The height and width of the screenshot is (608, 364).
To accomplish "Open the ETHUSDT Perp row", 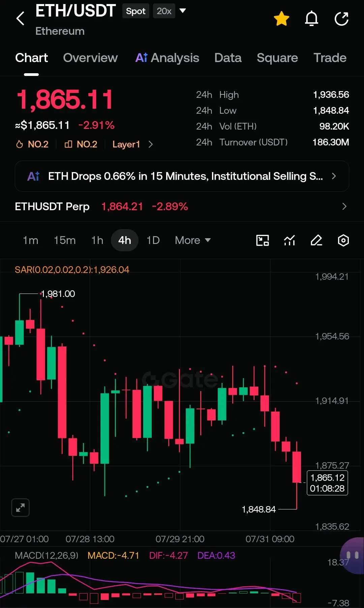I will pos(182,206).
